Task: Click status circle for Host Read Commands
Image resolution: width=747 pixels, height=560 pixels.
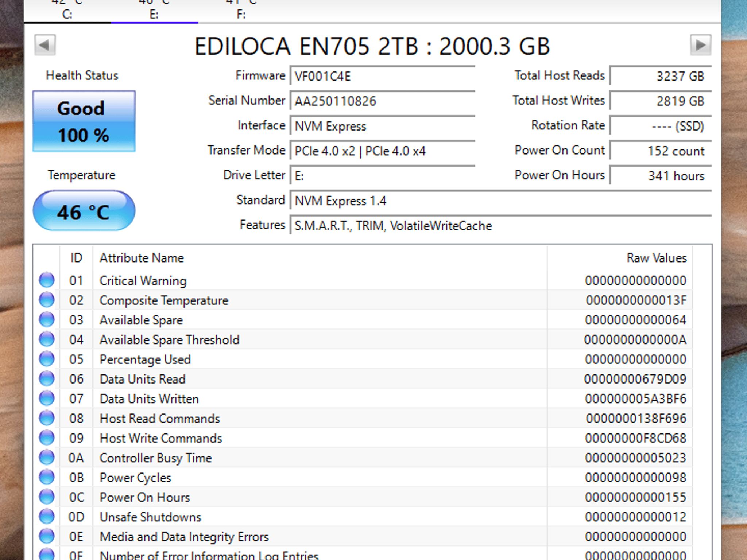Action: (x=47, y=418)
